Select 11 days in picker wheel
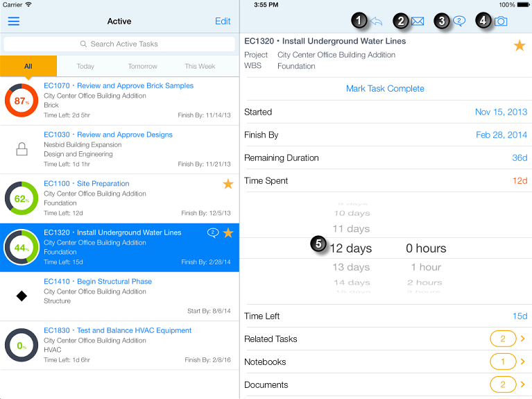Viewport: 532px width, 399px height. [351, 229]
